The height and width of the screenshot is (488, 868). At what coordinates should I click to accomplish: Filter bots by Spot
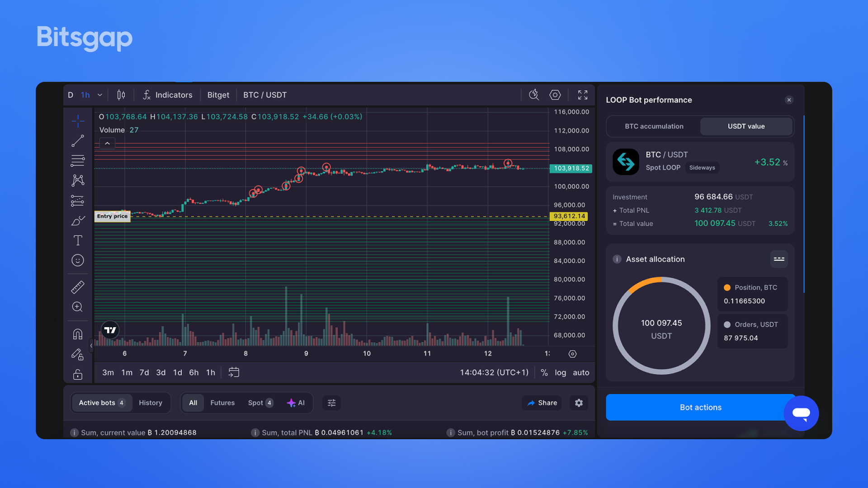260,403
